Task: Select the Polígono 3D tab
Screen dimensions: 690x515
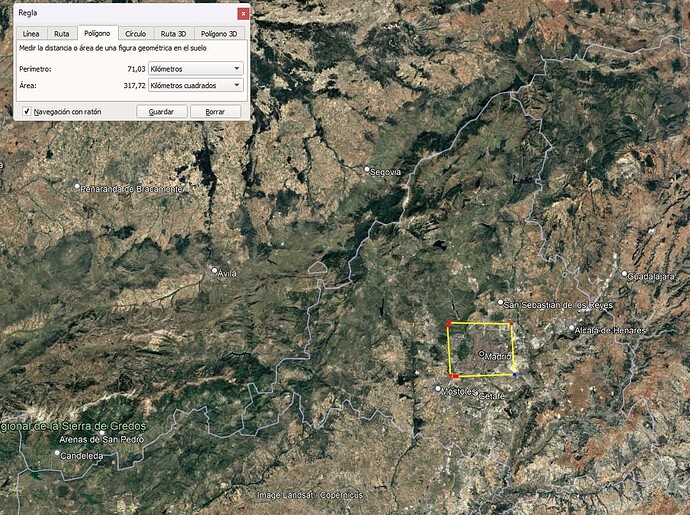Action: coord(219,34)
